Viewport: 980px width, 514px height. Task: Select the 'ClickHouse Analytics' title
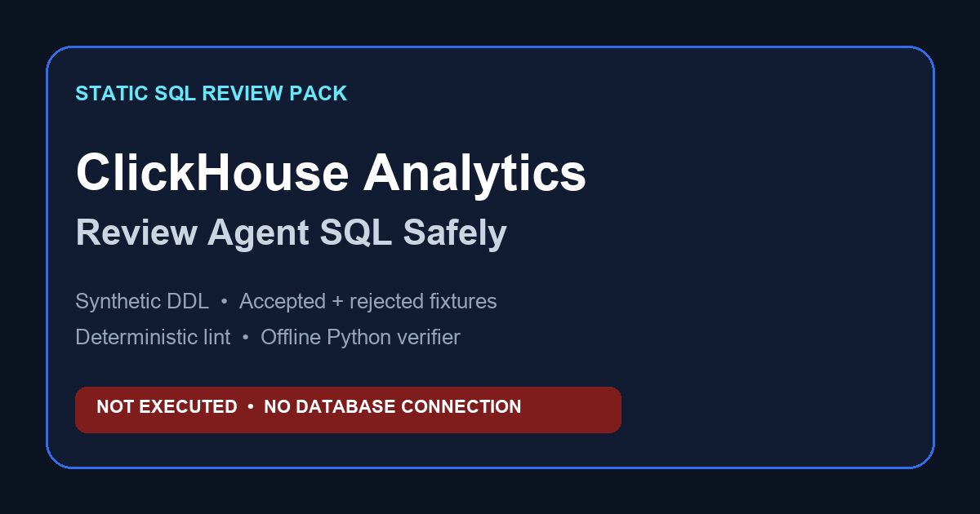pos(331,174)
